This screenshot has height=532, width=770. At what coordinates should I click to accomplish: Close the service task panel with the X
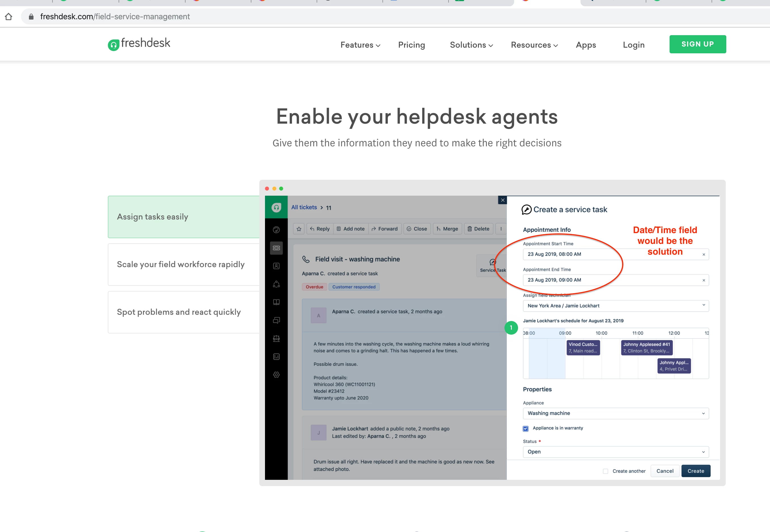[x=502, y=200]
